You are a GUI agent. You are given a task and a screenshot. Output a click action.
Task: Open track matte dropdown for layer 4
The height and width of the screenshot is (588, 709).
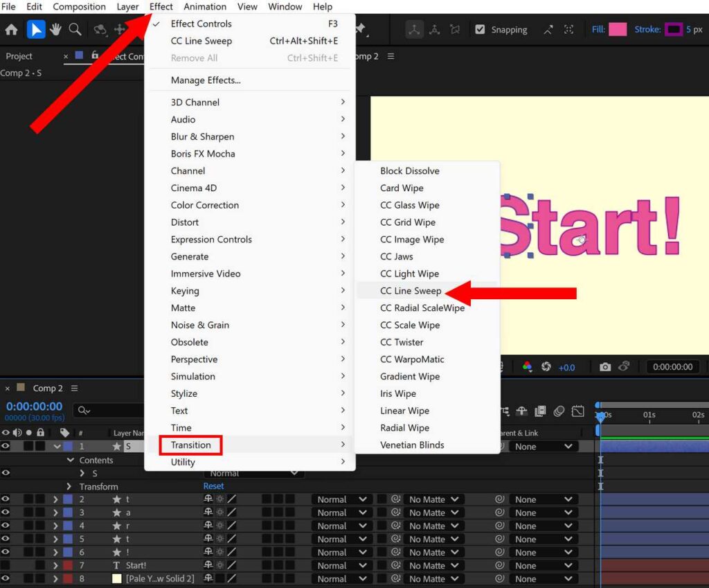[433, 526]
